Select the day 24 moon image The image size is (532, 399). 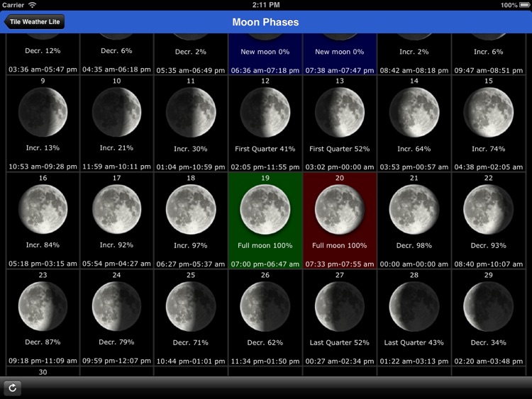(x=117, y=306)
